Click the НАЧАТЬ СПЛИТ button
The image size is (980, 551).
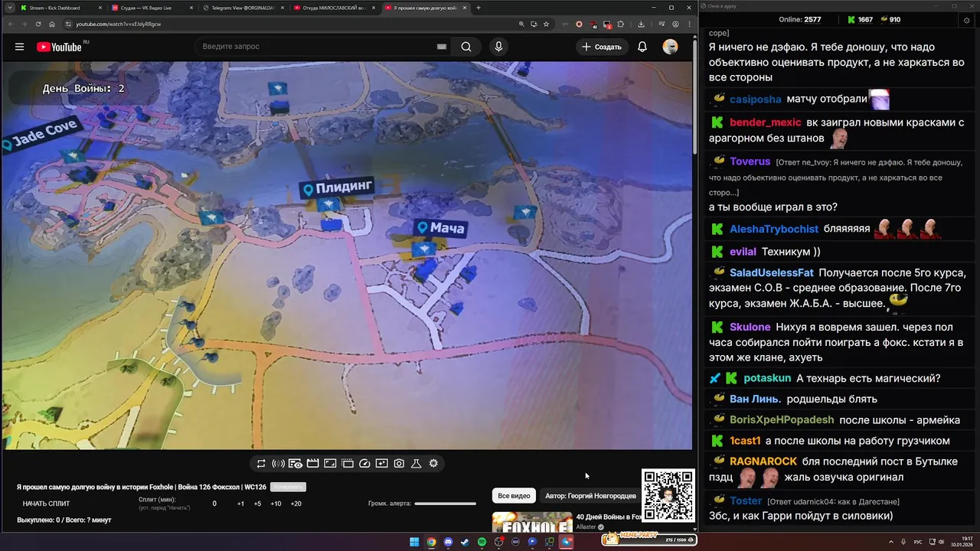point(46,504)
